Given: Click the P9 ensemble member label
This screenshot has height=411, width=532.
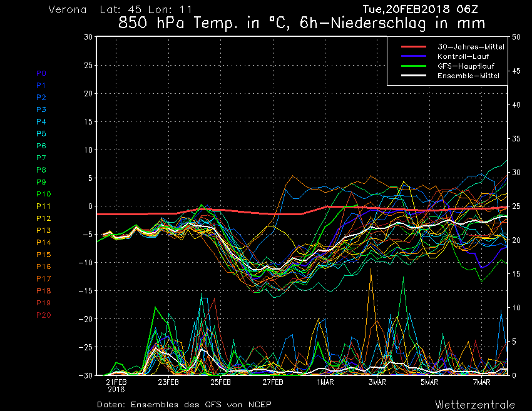Looking at the screenshot, I should pos(41,182).
